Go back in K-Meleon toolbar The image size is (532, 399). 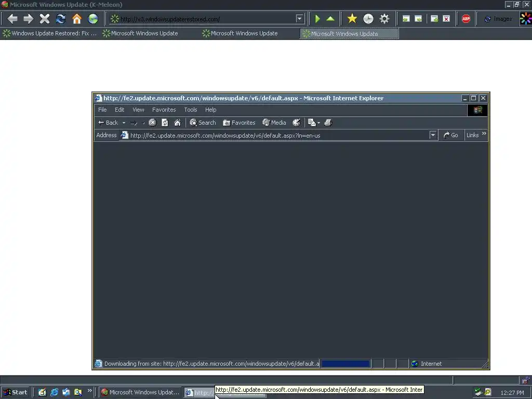[12, 19]
